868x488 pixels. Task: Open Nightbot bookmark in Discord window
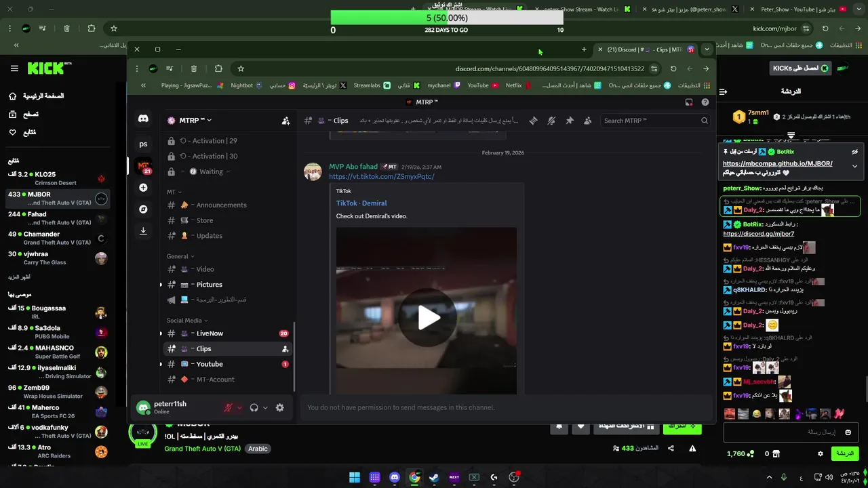246,85
